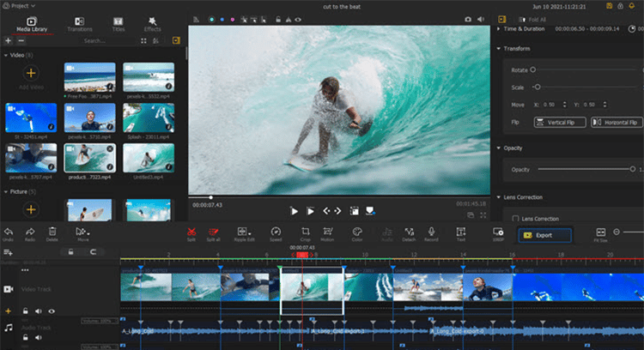Click the Undo icon
This screenshot has height=350, width=644.
coord(8,232)
